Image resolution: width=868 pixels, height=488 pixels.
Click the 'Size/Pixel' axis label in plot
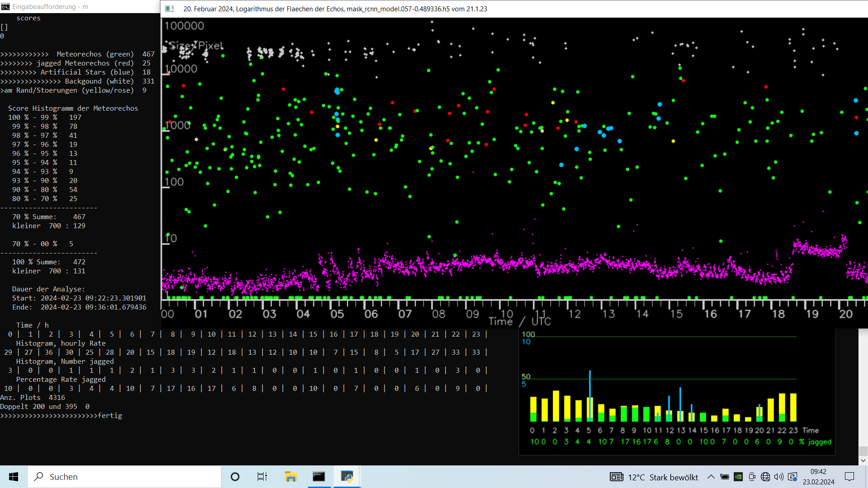[x=196, y=46]
